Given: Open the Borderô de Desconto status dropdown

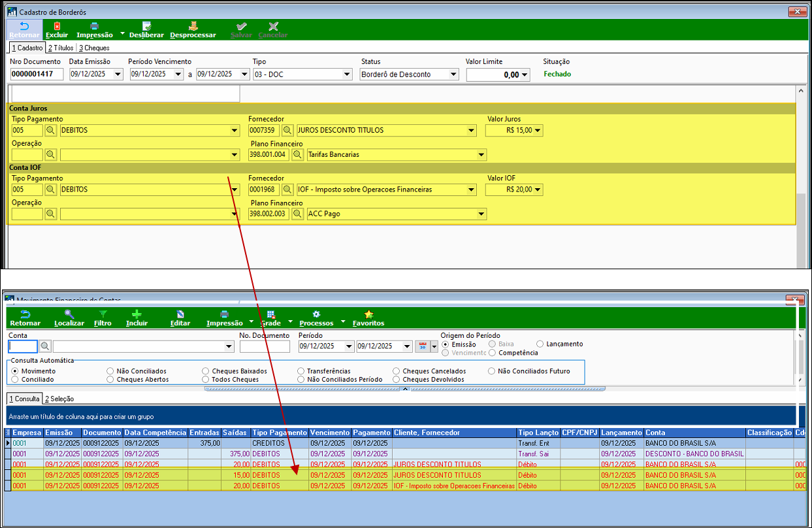Looking at the screenshot, I should point(453,74).
